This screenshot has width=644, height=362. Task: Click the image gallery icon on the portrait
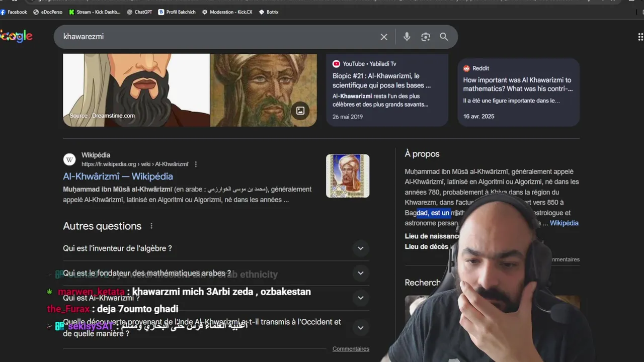tap(300, 111)
